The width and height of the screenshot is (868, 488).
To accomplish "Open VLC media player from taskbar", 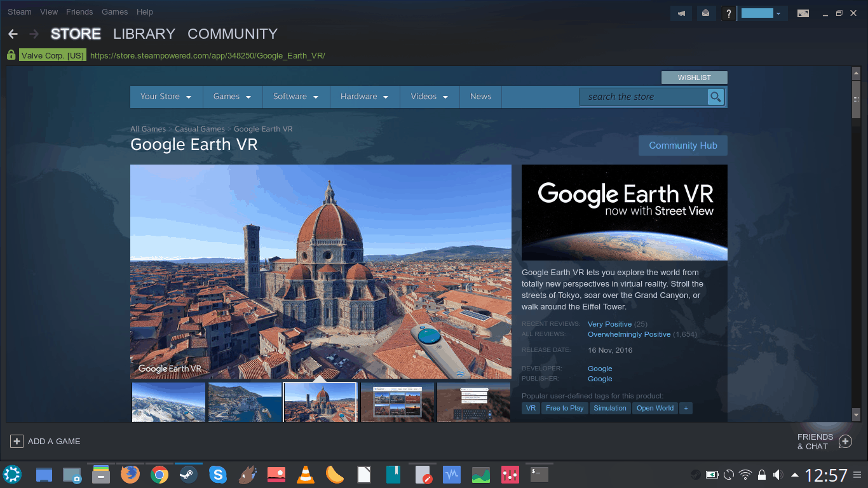I will click(306, 474).
